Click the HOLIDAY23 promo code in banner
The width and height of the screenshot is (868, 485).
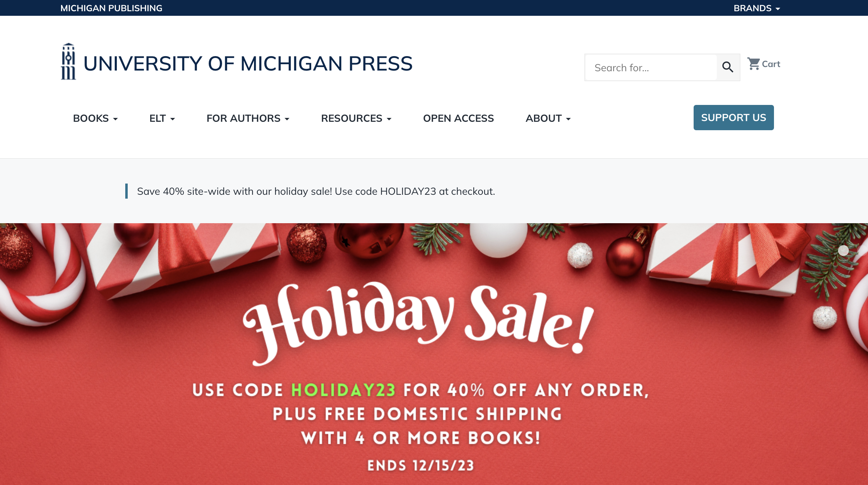point(343,390)
